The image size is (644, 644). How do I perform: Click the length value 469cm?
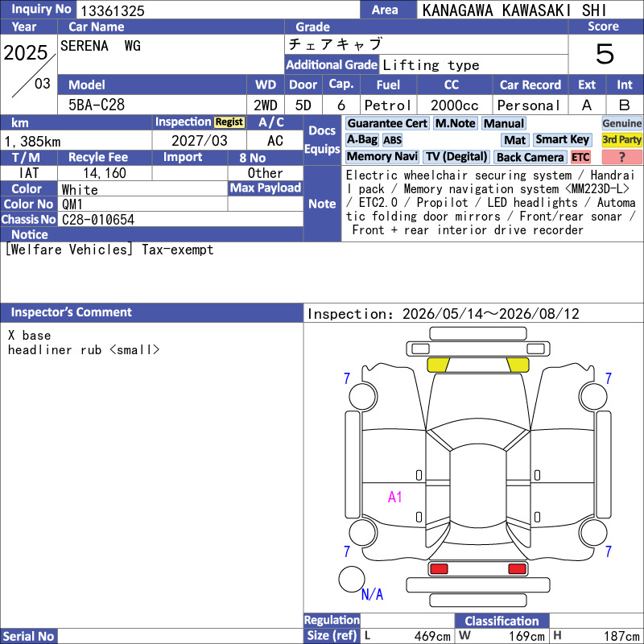432,636
